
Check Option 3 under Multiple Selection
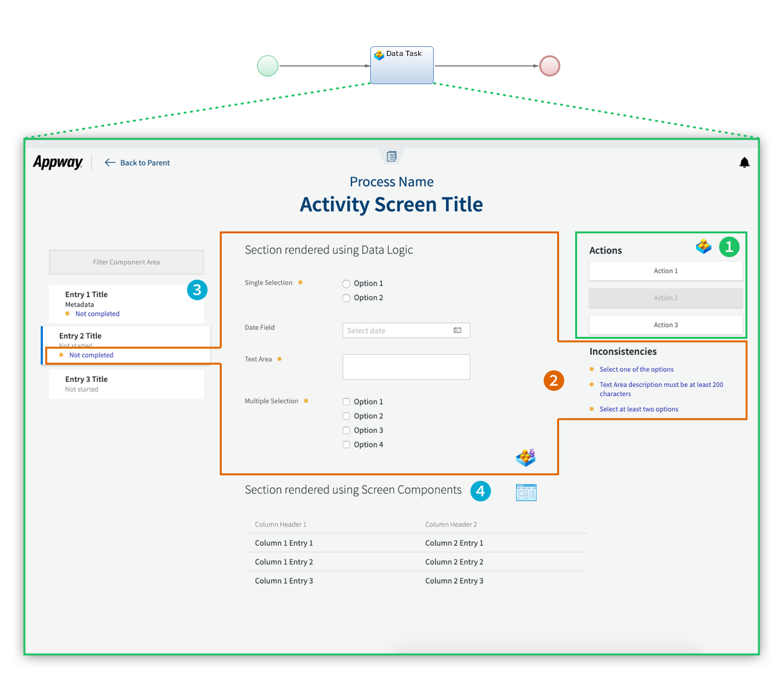pos(346,430)
